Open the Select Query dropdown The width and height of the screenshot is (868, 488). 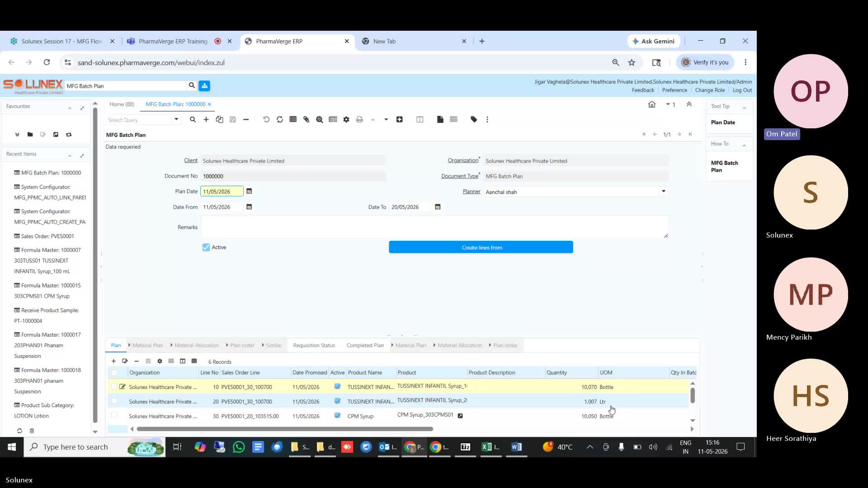click(x=176, y=120)
